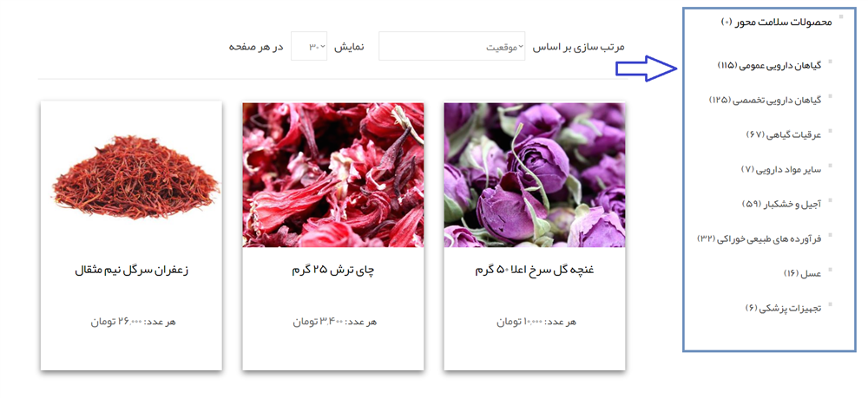Viewport: 868px width, 398px height.
Task: Click the محصولات سلامت محور parent category
Action: 777,23
